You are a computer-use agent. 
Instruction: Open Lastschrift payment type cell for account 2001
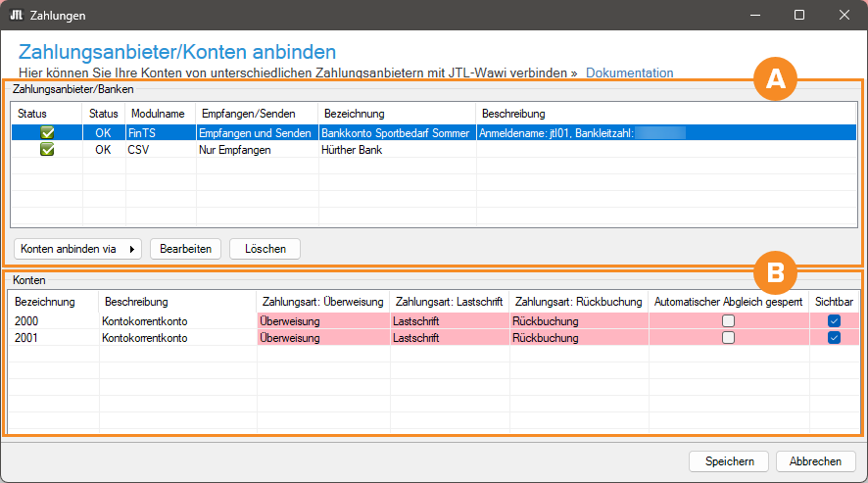coord(448,338)
